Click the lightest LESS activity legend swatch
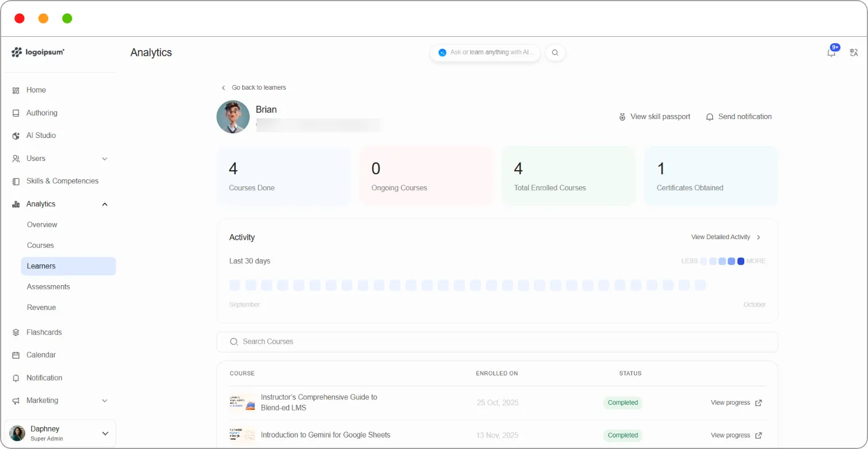Image resolution: width=868 pixels, height=449 pixels. pos(703,261)
